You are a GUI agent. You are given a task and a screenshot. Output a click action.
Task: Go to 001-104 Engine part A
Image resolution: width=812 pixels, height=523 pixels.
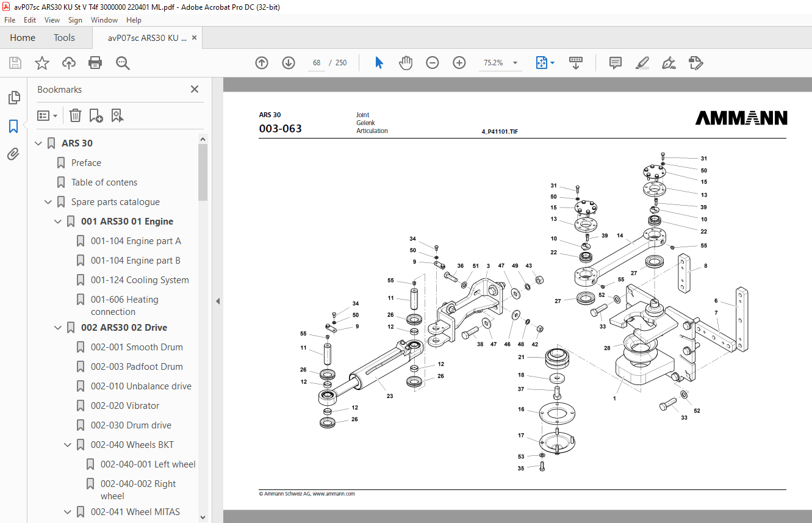pos(135,241)
